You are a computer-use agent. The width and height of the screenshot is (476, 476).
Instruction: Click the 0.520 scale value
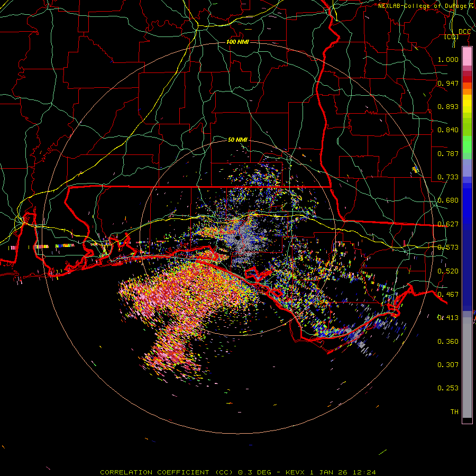(x=448, y=271)
